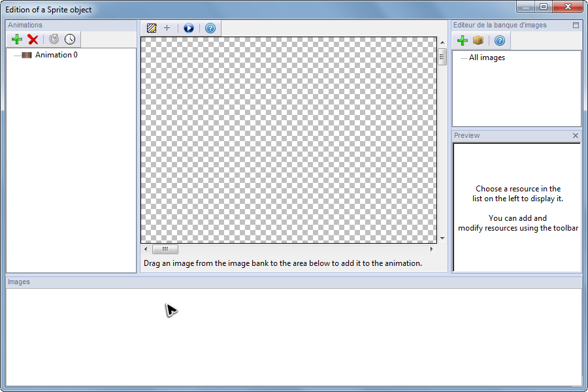Maximize the image bank editor pane

[576, 25]
